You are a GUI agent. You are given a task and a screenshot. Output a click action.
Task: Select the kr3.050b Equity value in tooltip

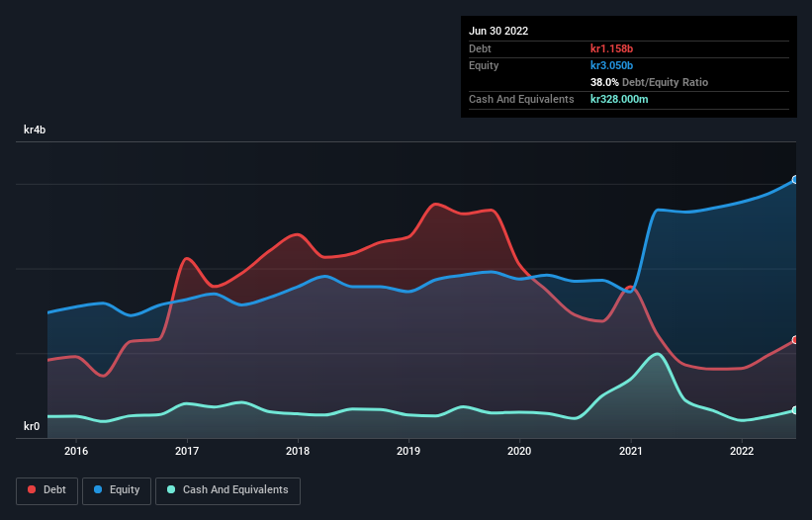coord(612,65)
